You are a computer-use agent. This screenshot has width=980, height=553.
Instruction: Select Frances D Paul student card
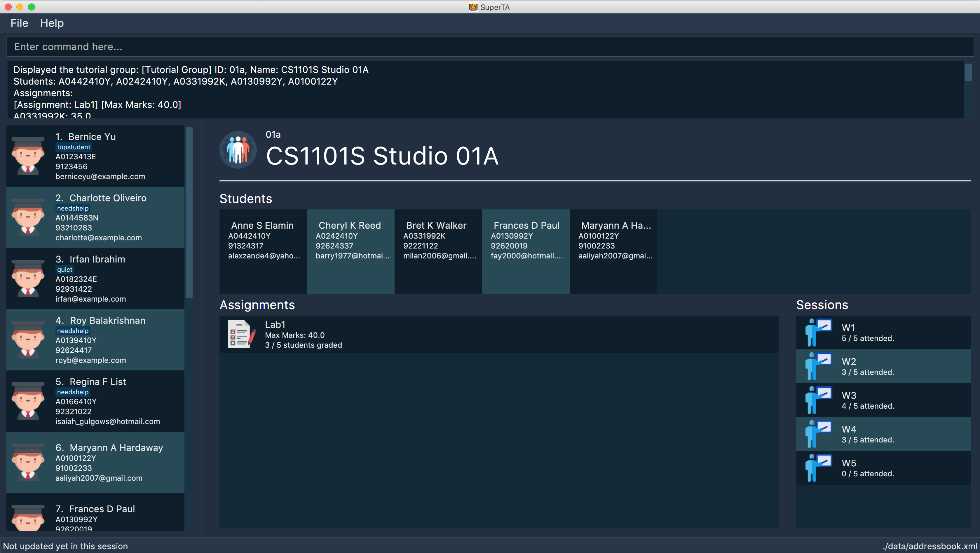(x=526, y=251)
